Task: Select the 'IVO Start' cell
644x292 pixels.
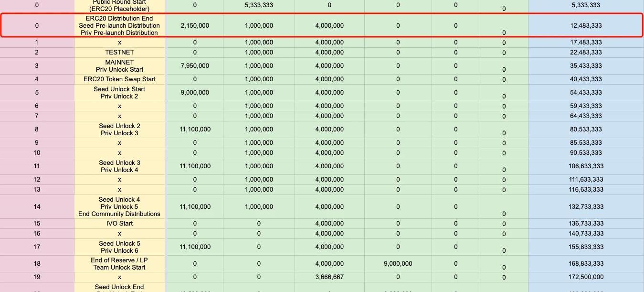Action: 119,223
